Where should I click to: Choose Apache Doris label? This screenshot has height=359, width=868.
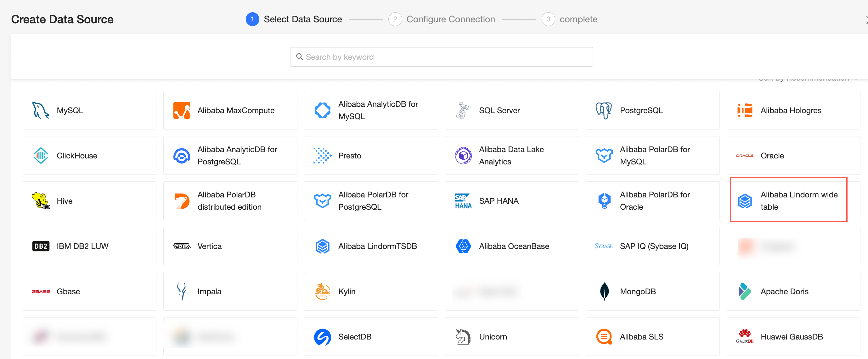784,291
